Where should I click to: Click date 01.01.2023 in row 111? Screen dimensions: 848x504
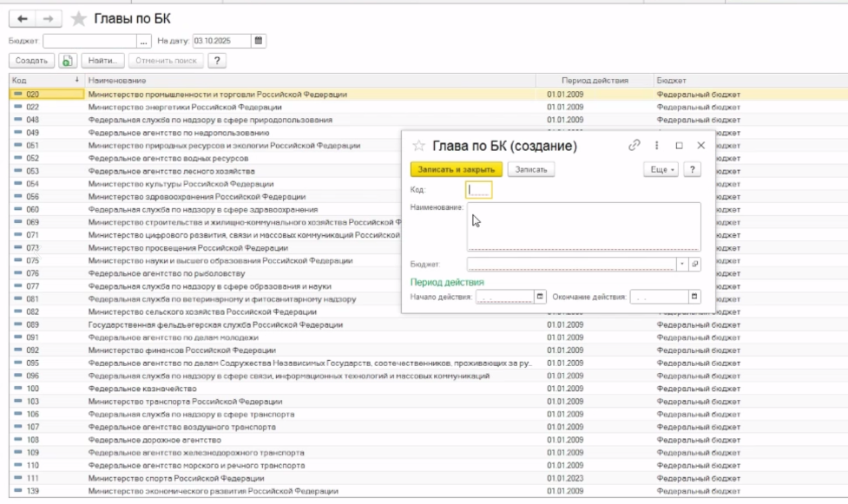coord(565,479)
